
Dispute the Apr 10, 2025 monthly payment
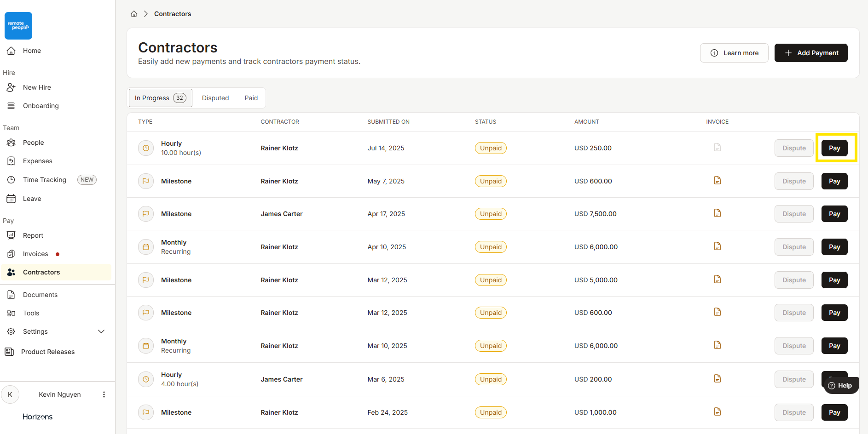coord(794,247)
